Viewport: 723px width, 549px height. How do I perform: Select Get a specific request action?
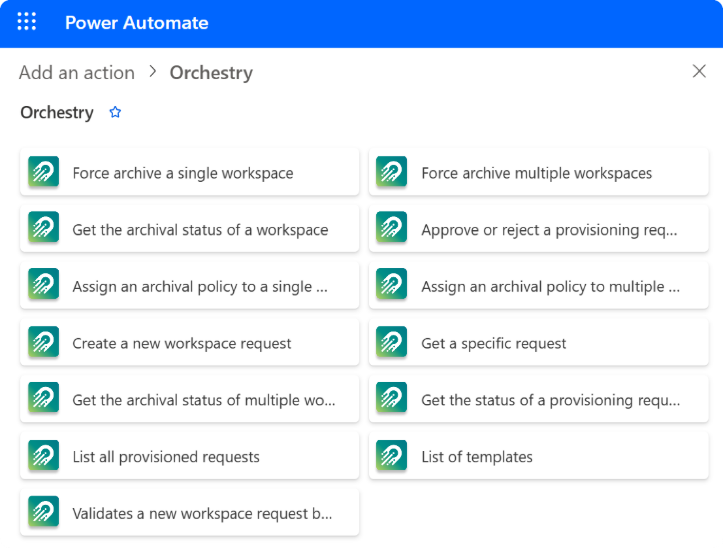click(539, 342)
